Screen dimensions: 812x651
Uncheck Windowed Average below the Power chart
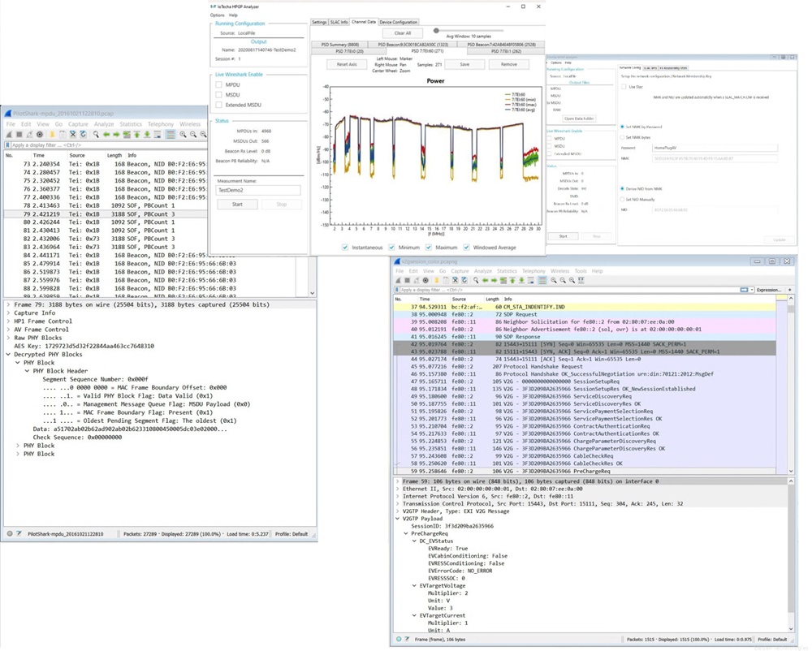(x=466, y=248)
